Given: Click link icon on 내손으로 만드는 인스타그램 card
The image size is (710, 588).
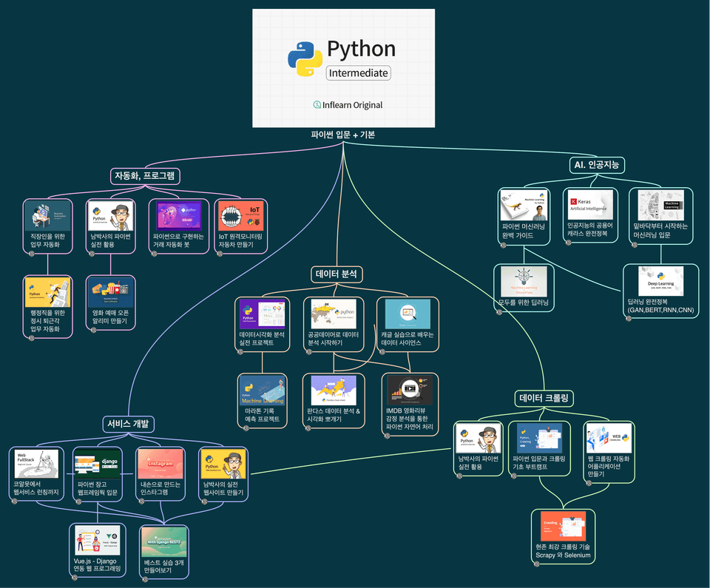Looking at the screenshot, I should tap(141, 501).
